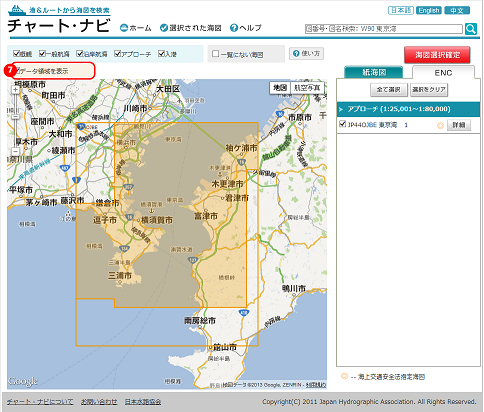Viewport: 484px width, 412px height.
Task: Switch the map to 地図 view
Action: pyautogui.click(x=280, y=88)
